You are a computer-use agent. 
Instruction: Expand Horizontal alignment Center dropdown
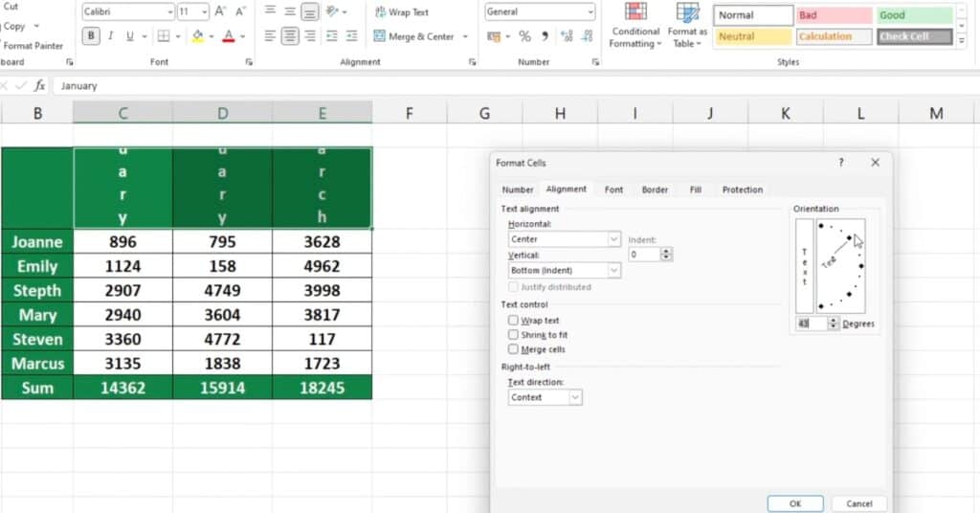coord(613,239)
